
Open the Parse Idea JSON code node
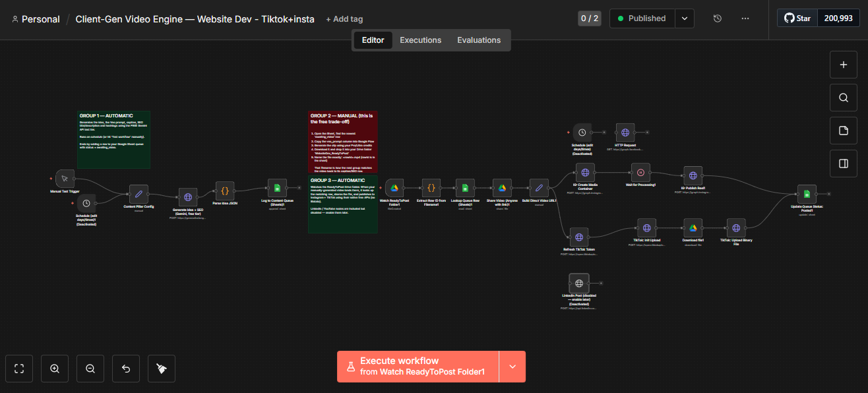pos(224,191)
